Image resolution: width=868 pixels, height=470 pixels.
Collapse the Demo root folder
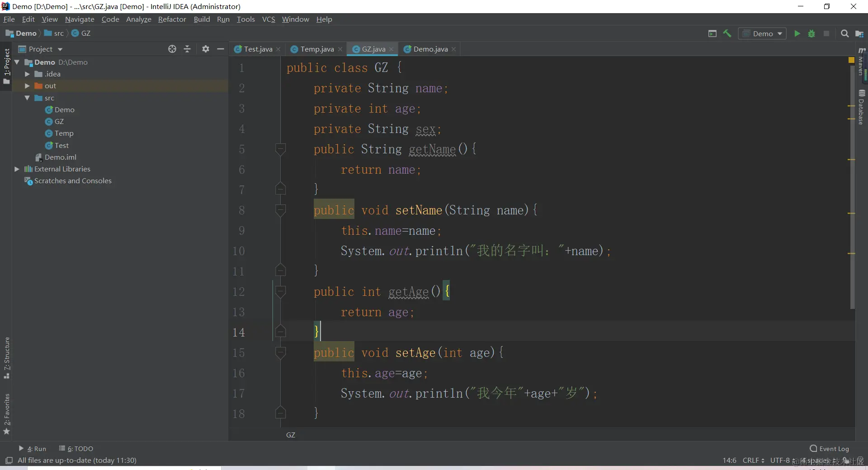(x=17, y=62)
